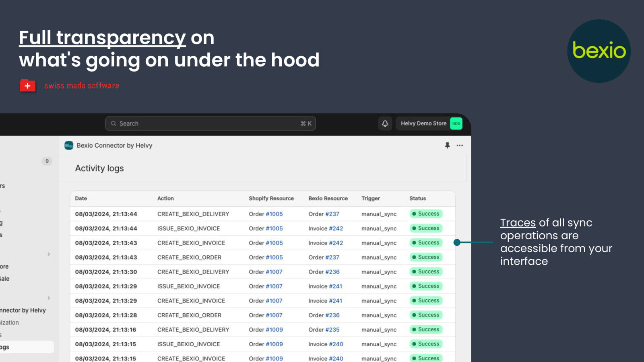This screenshot has width=644, height=362.
Task: Click manual_sync in the 21:13:16 row
Action: tap(379, 330)
